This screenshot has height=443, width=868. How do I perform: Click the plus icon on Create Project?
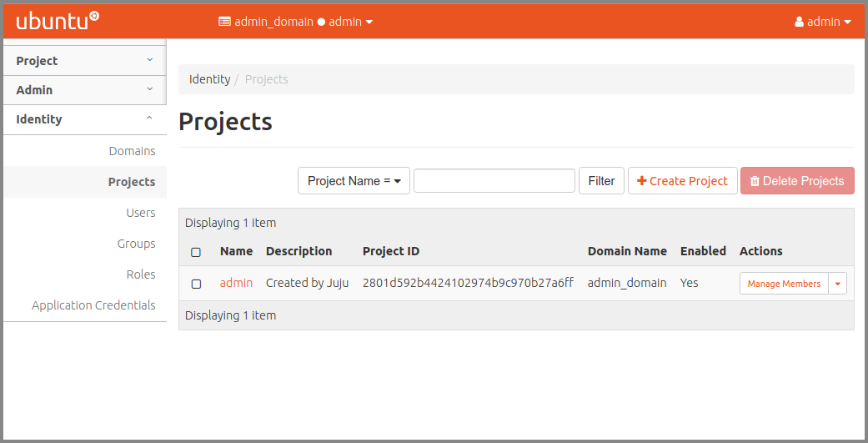tap(641, 181)
